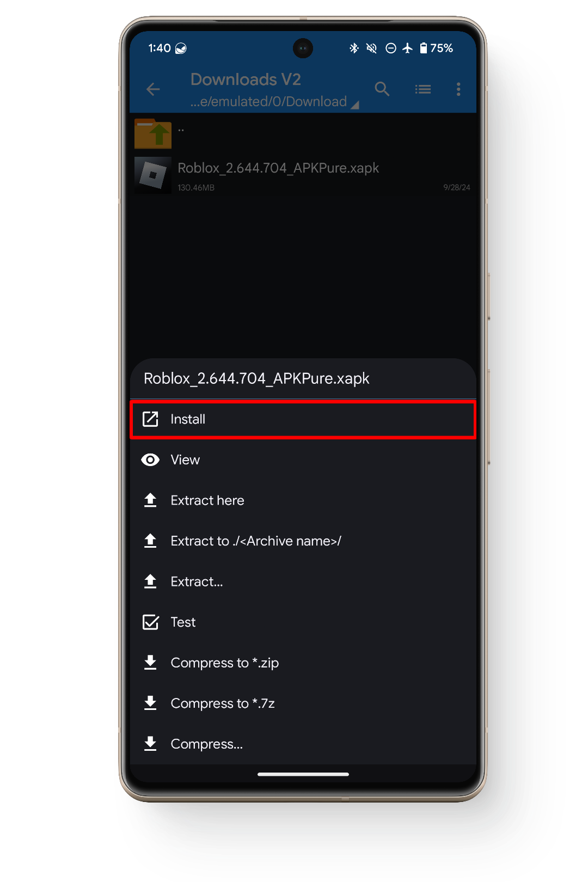Choose View from the file menu

(303, 460)
